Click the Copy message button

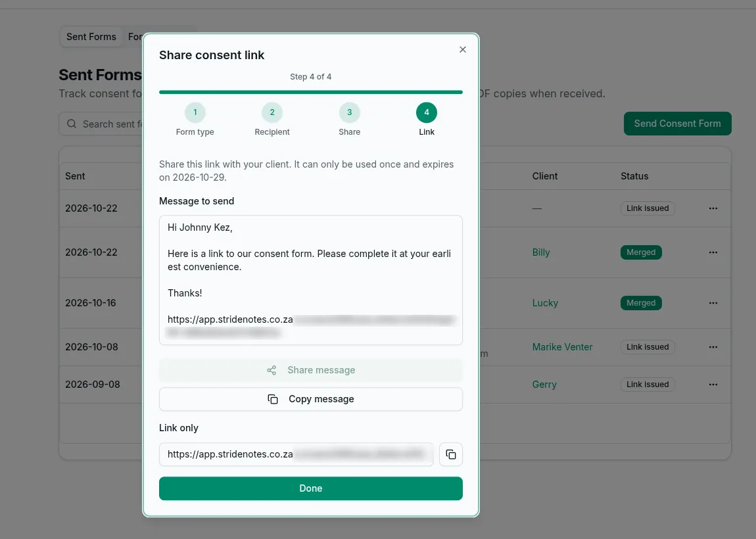click(310, 399)
